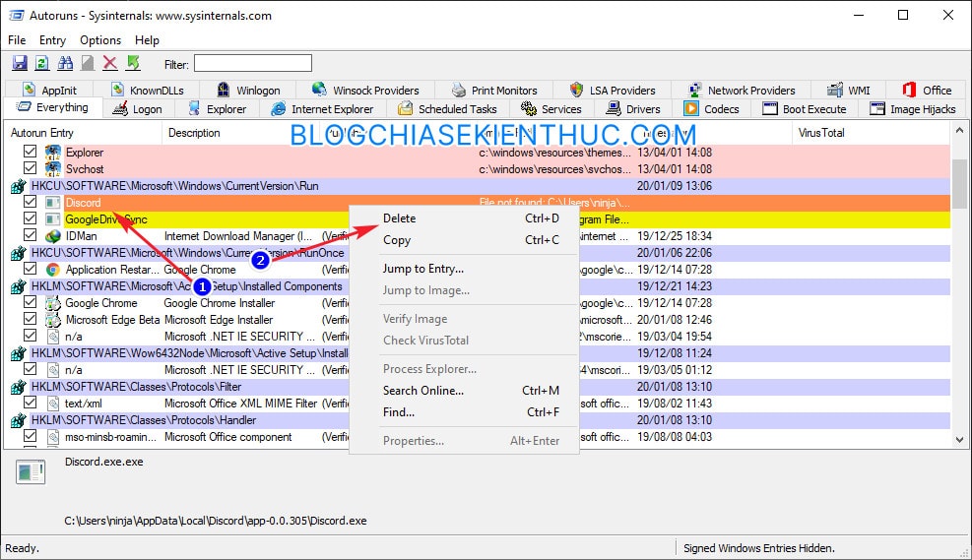Viewport: 972px width, 560px height.
Task: Click the Discord.exe image icon in details pane
Action: coord(31,472)
